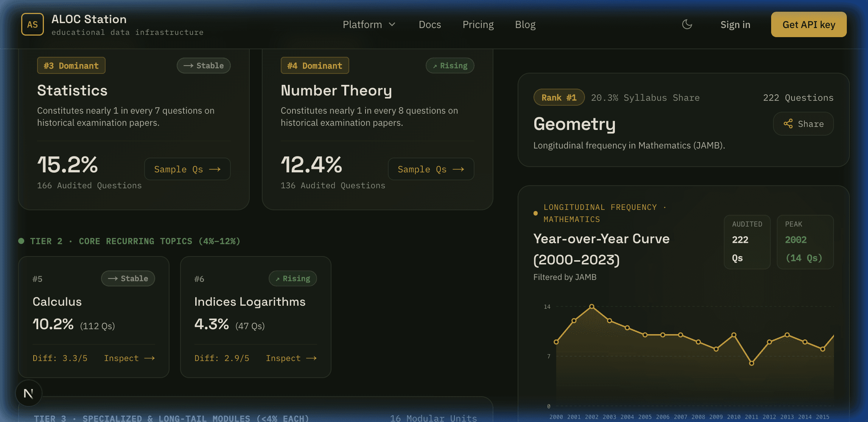Expand the Platform dropdown menu
This screenshot has height=422, width=868.
[369, 25]
